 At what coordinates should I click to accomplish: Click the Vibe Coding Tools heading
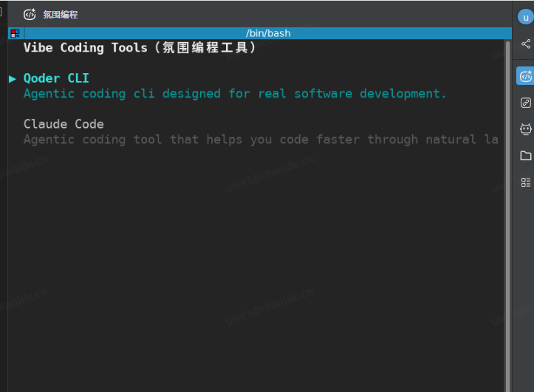140,48
